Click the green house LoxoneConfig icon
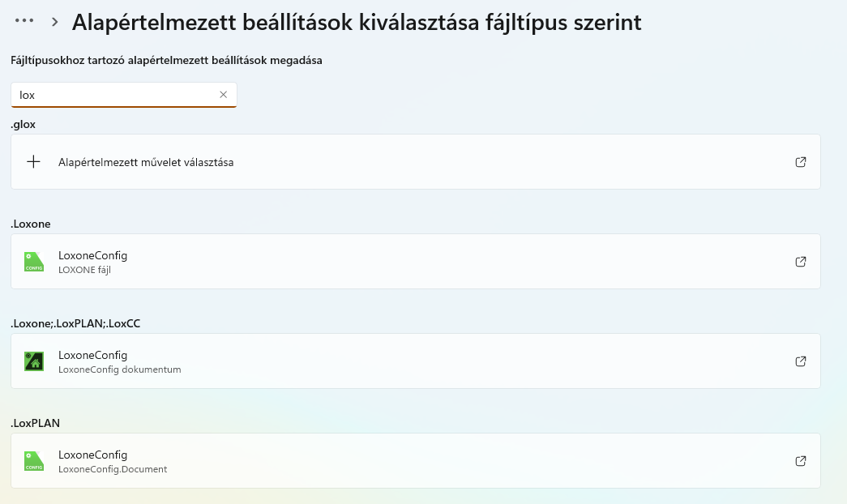The image size is (847, 504). tap(34, 361)
